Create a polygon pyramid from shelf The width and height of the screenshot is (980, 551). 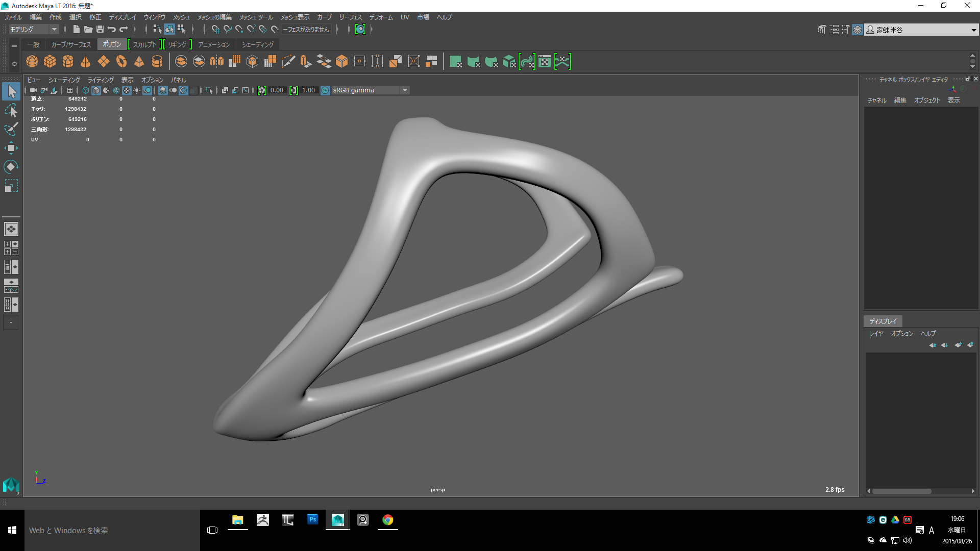coord(139,62)
